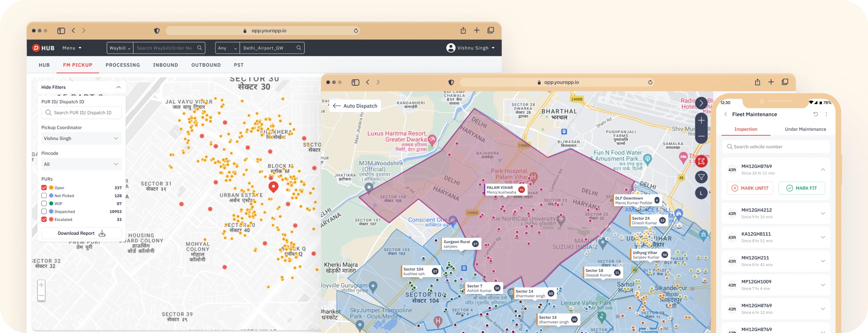The height and width of the screenshot is (333, 868).
Task: Zoom in on the Auto Dispatch map
Action: tap(701, 121)
